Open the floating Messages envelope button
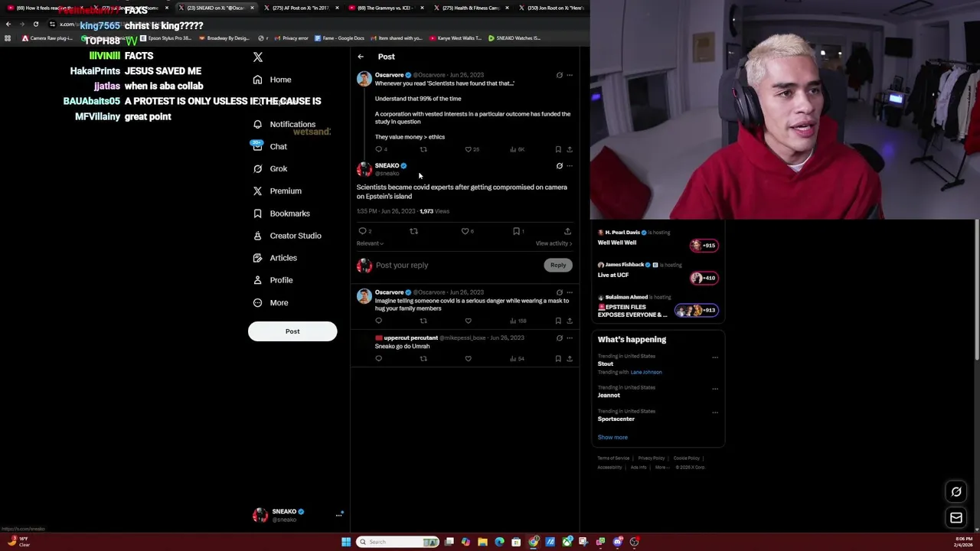 pyautogui.click(x=956, y=518)
